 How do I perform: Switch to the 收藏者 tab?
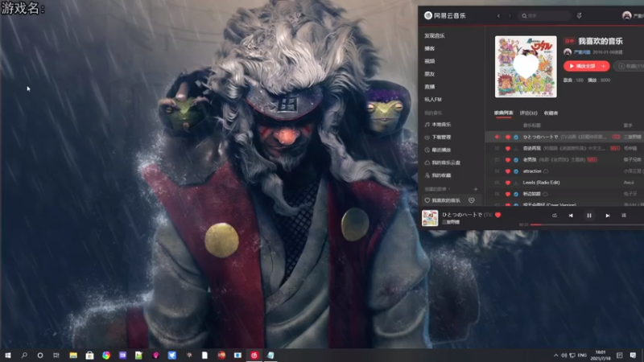[x=551, y=113]
